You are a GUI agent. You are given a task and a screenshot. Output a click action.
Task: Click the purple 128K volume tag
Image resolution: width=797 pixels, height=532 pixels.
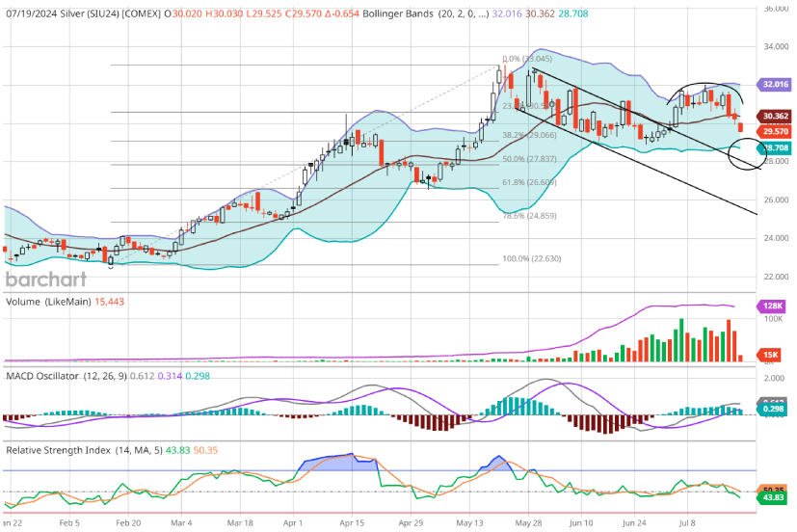(777, 305)
